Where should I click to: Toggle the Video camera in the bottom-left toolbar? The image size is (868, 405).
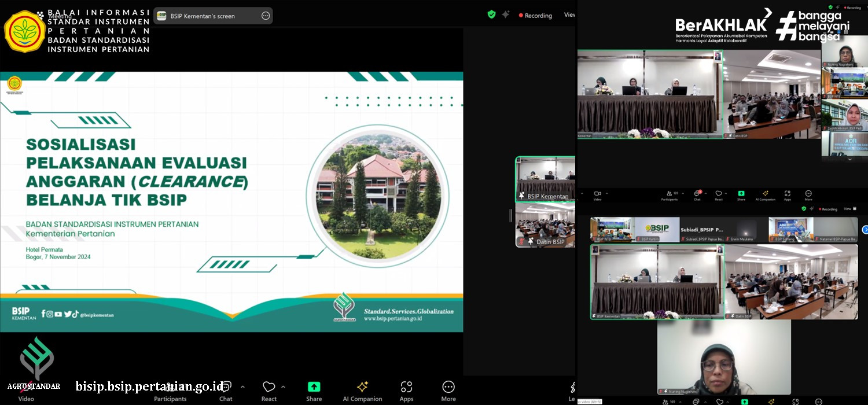click(26, 388)
